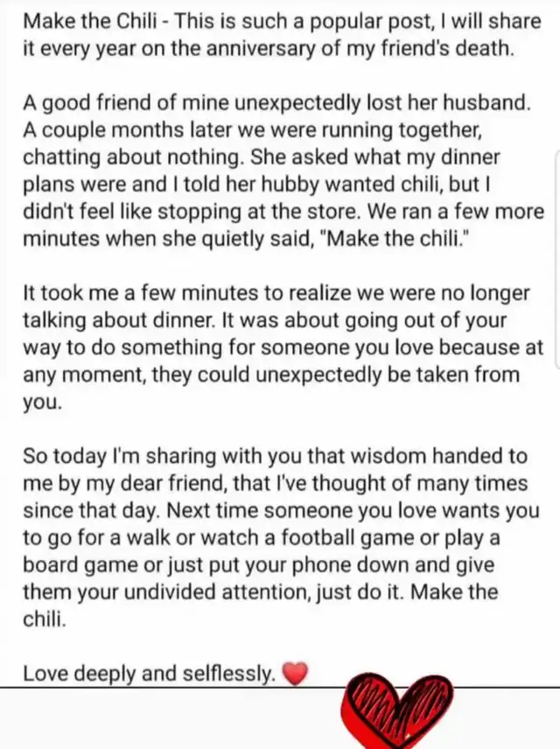Click the paragraph beginning 'It took me'
Image resolution: width=560 pixels, height=749 pixels.
coord(283,347)
